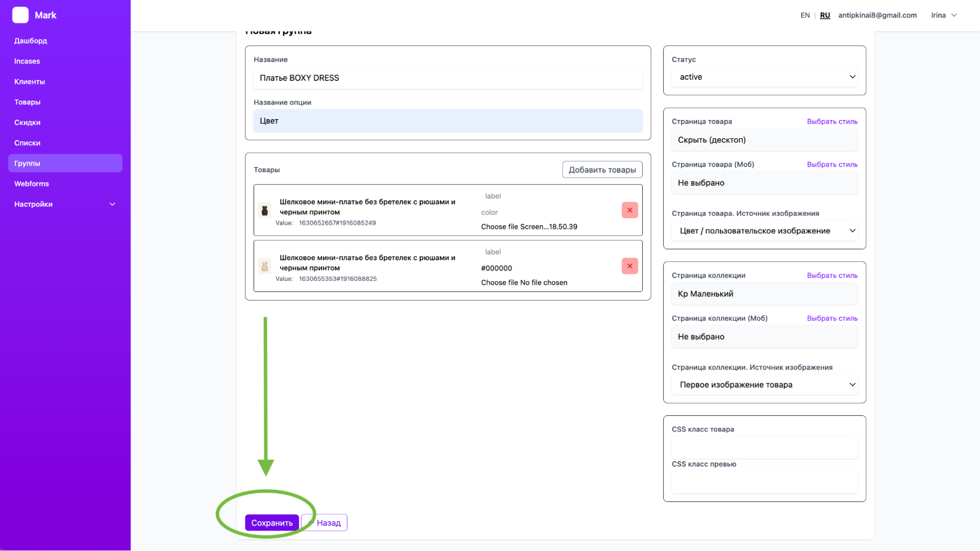The width and height of the screenshot is (980, 551).
Task: Click the Сохранить button
Action: (x=272, y=523)
